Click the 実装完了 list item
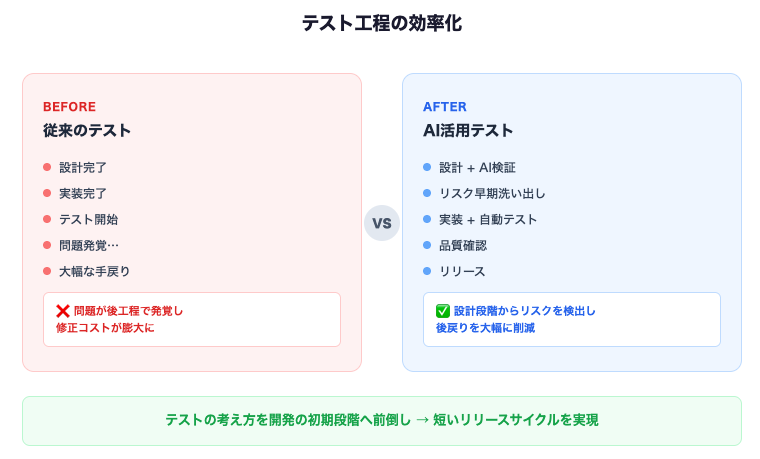Image resolution: width=760 pixels, height=459 pixels. click(83, 193)
